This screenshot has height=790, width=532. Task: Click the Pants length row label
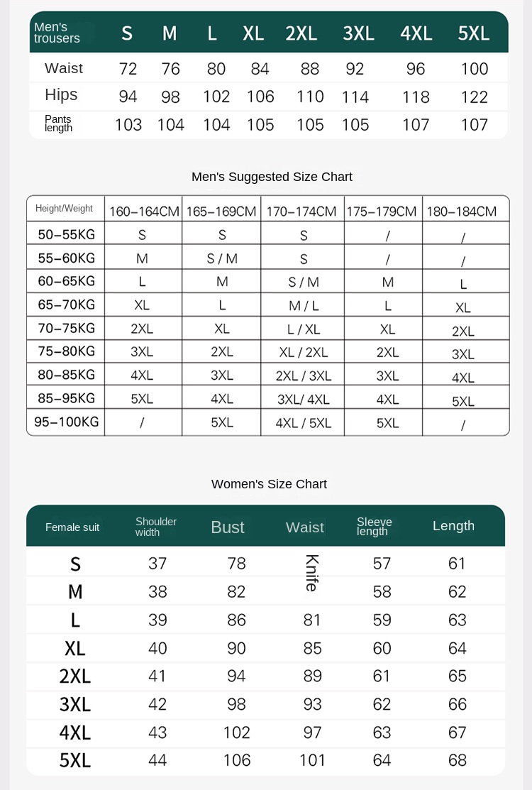[58, 124]
